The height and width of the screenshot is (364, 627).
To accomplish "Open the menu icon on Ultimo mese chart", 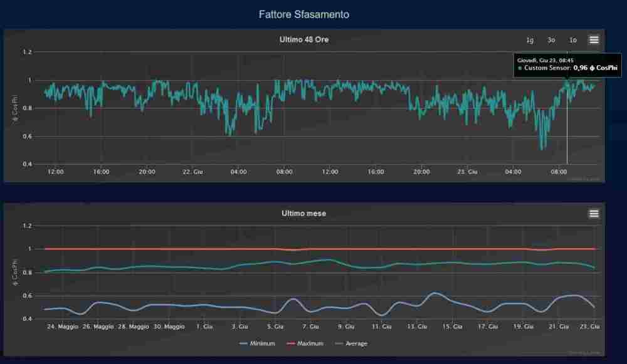I will (x=594, y=214).
